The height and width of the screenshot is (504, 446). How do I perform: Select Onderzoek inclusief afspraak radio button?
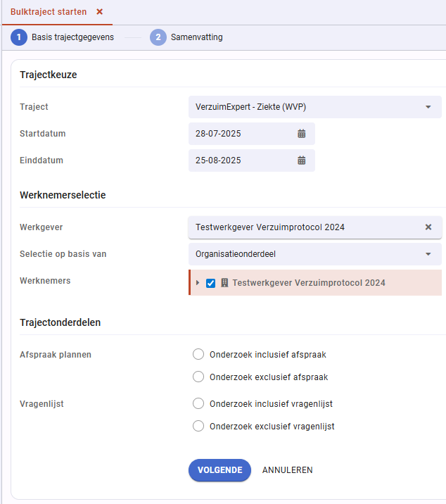pyautogui.click(x=198, y=354)
